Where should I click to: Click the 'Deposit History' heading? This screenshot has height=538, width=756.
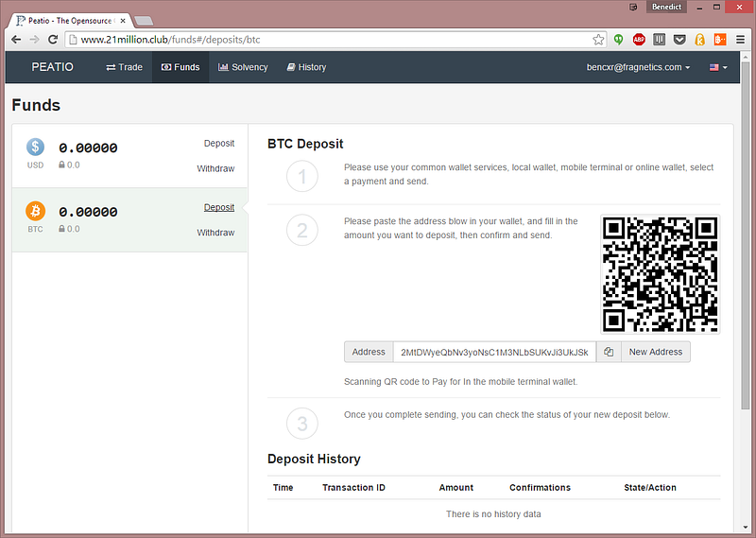coord(314,459)
